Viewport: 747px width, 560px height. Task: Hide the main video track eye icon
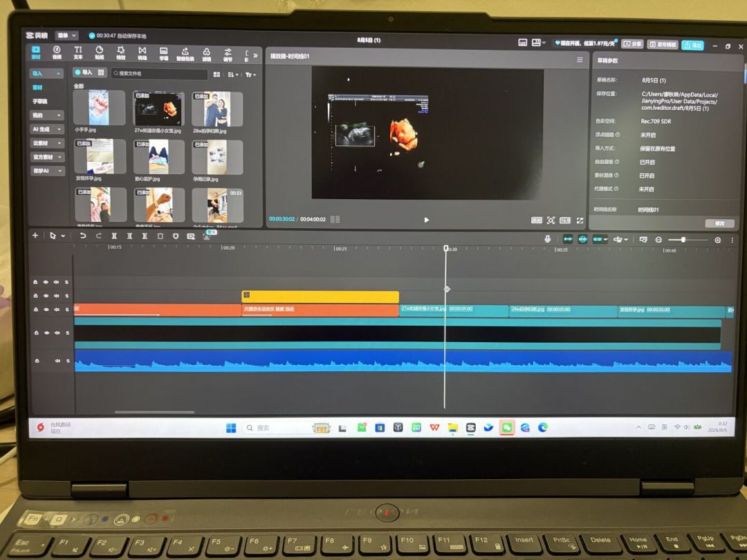click(x=47, y=333)
